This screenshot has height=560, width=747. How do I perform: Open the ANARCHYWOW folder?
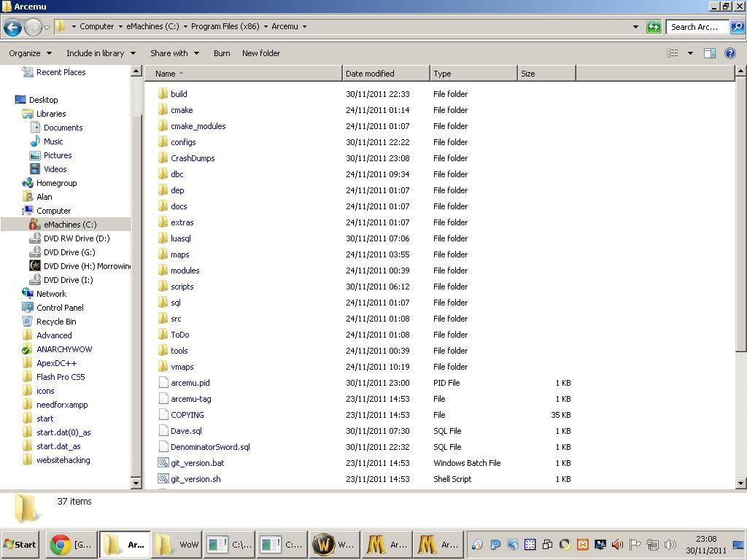(64, 349)
